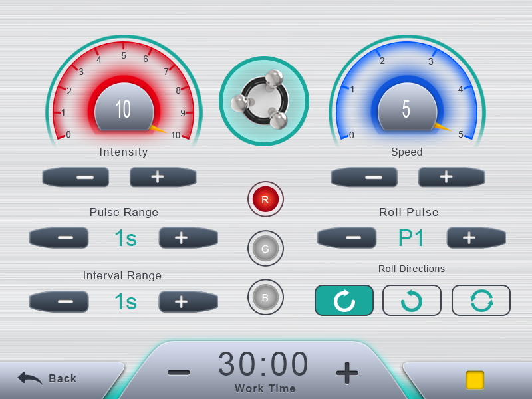Select the G light color option
Screen dimensions: 532x399
click(x=265, y=248)
